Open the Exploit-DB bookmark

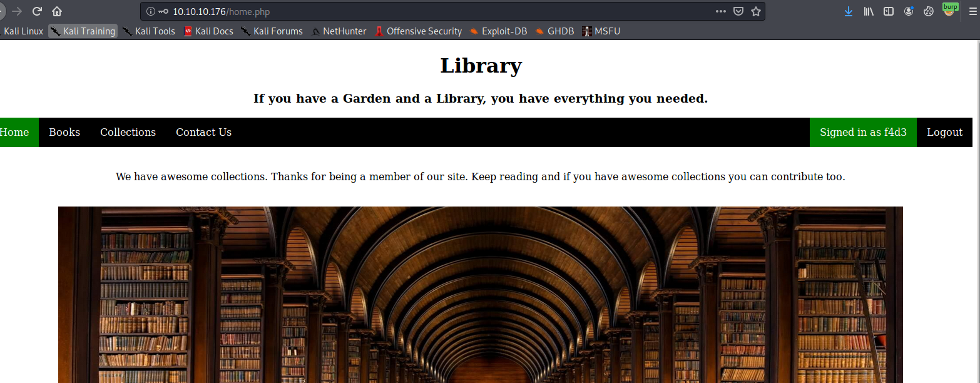point(499,31)
